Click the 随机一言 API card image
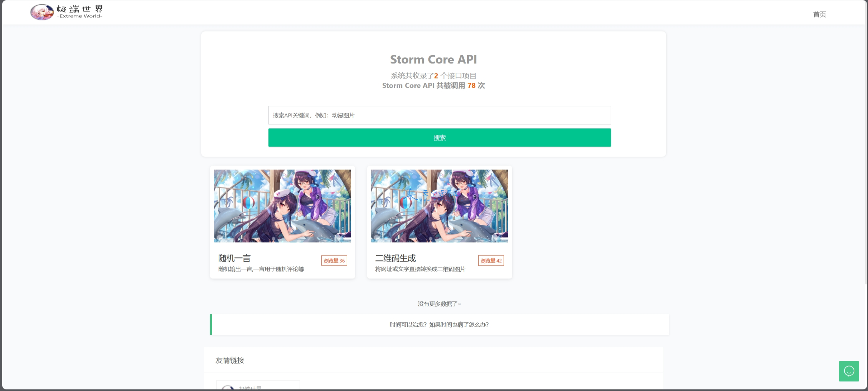 [282, 206]
